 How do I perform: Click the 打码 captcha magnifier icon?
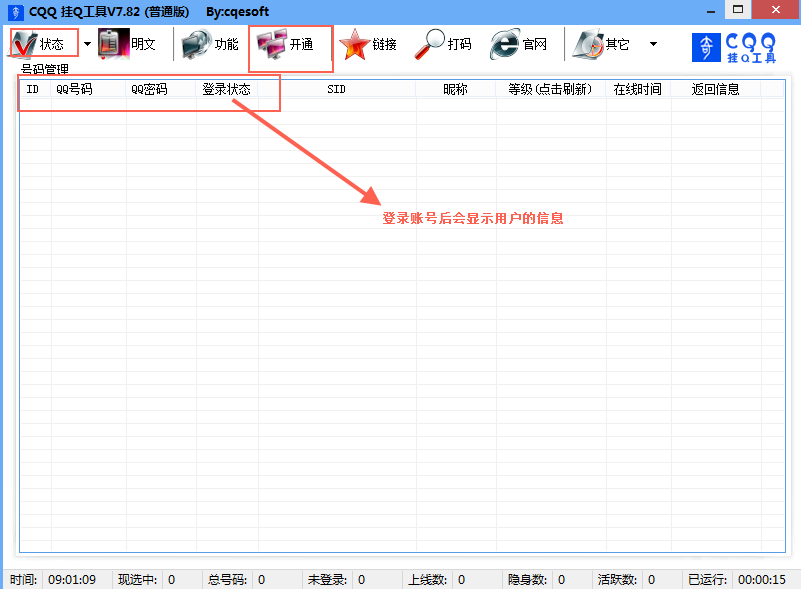432,43
